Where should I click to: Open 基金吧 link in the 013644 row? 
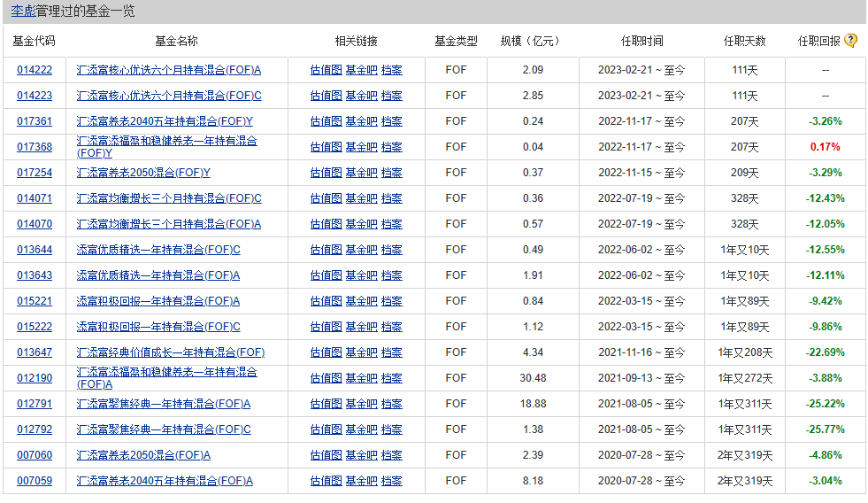point(362,250)
